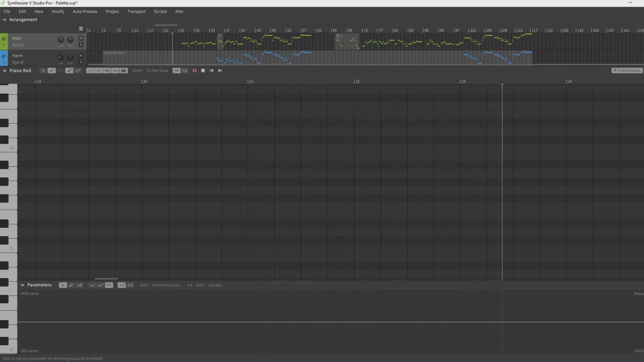Pause playback with the red pause button

(195, 71)
